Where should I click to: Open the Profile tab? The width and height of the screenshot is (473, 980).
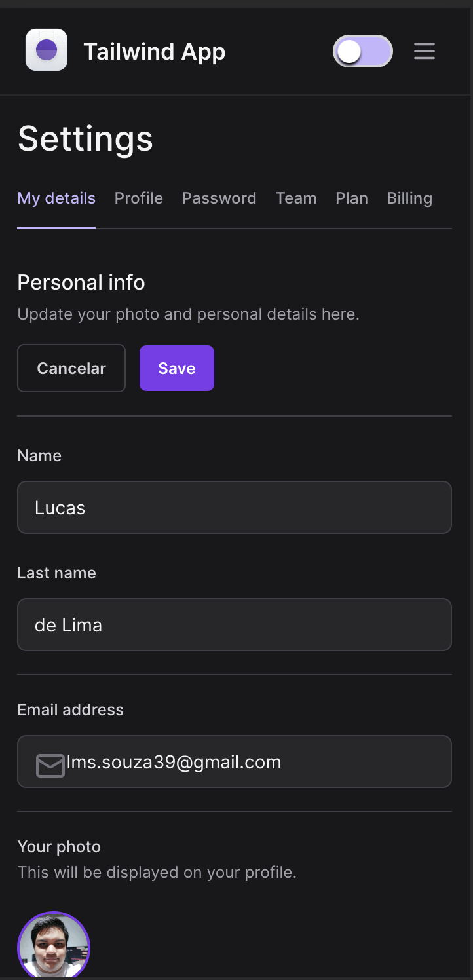(x=139, y=198)
